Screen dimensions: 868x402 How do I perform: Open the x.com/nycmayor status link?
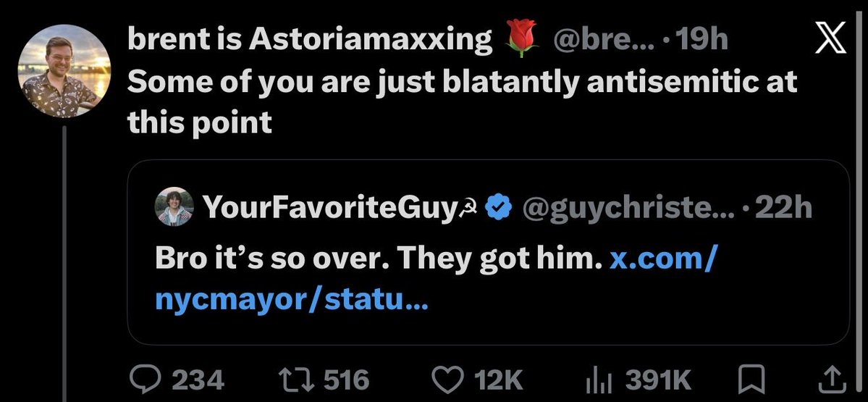click(x=437, y=280)
